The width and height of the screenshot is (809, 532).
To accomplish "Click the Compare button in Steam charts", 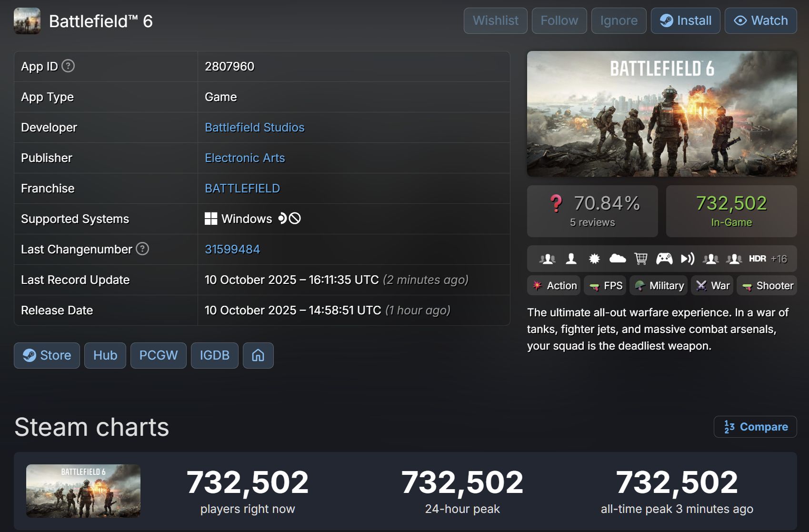I will pyautogui.click(x=755, y=427).
